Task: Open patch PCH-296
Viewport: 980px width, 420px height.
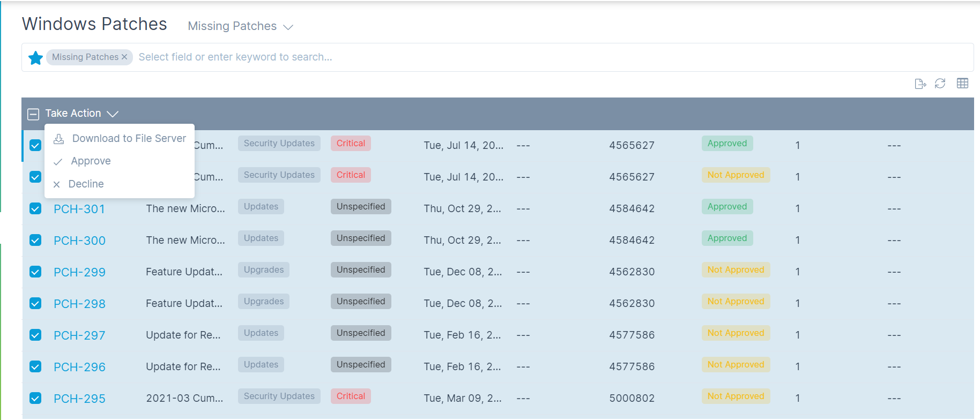Action: (79, 367)
